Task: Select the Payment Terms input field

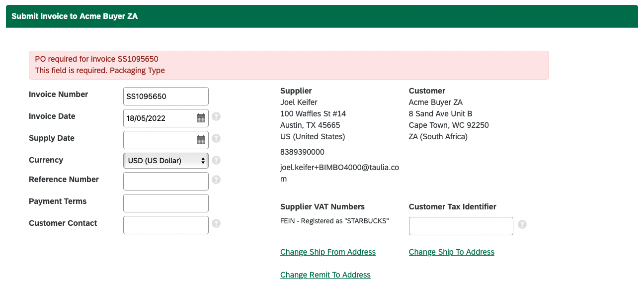Action: coord(166,203)
